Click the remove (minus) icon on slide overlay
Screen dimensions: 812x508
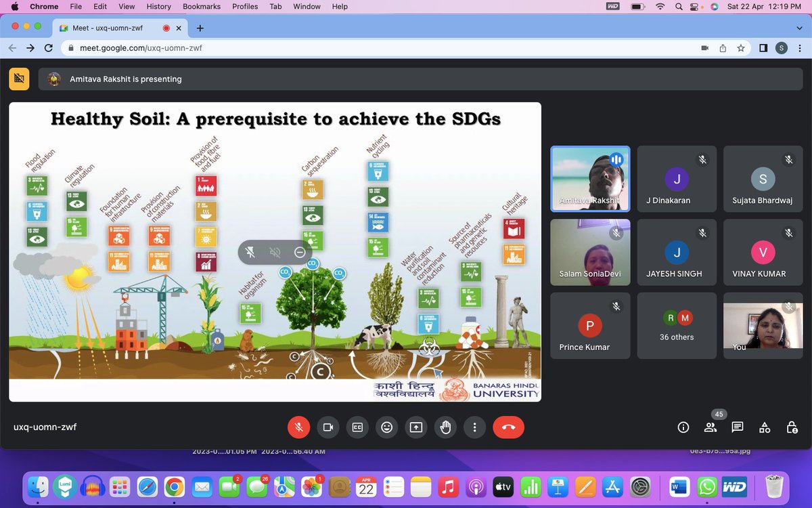click(300, 253)
